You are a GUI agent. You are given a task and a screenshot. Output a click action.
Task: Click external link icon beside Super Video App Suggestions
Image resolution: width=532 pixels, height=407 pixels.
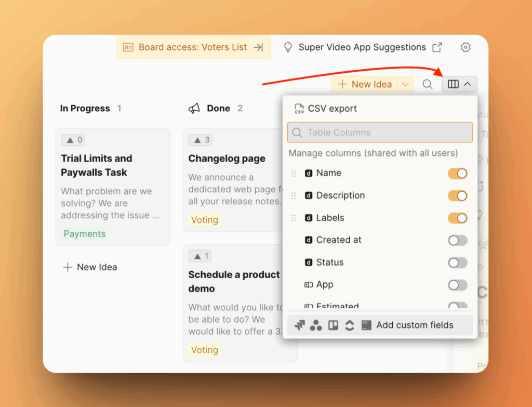[x=437, y=47]
